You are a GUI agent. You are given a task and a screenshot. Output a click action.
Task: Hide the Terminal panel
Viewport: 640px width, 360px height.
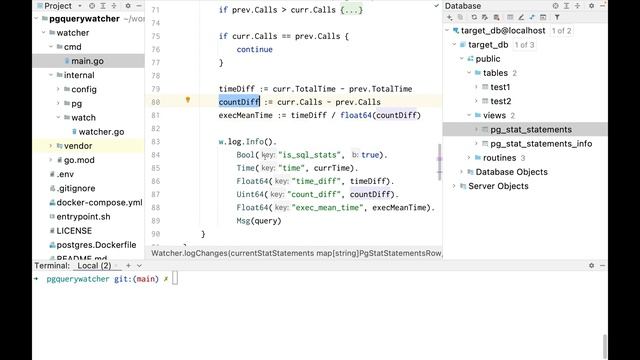tap(602, 265)
